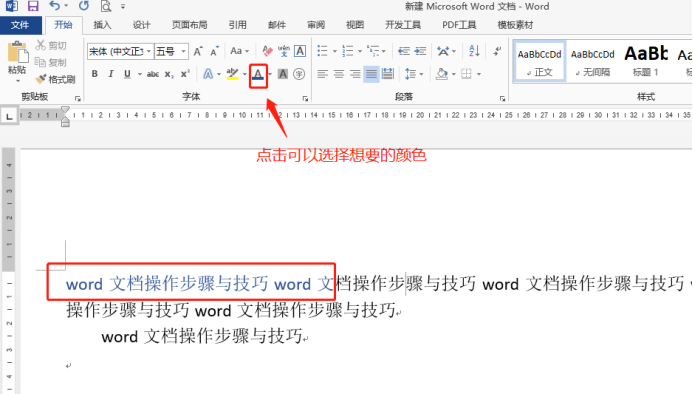693x394 pixels.
Task: Open the 文件 File tab
Action: [x=20, y=25]
